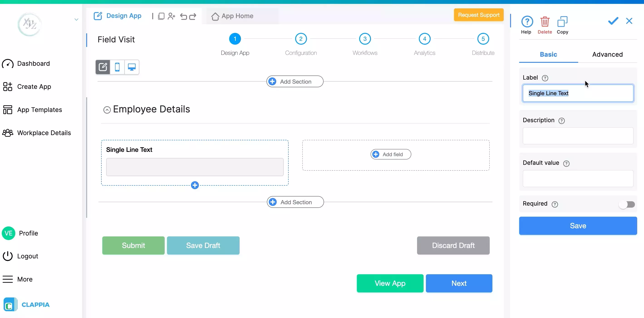Click the redo arrow icon

pos(193,16)
